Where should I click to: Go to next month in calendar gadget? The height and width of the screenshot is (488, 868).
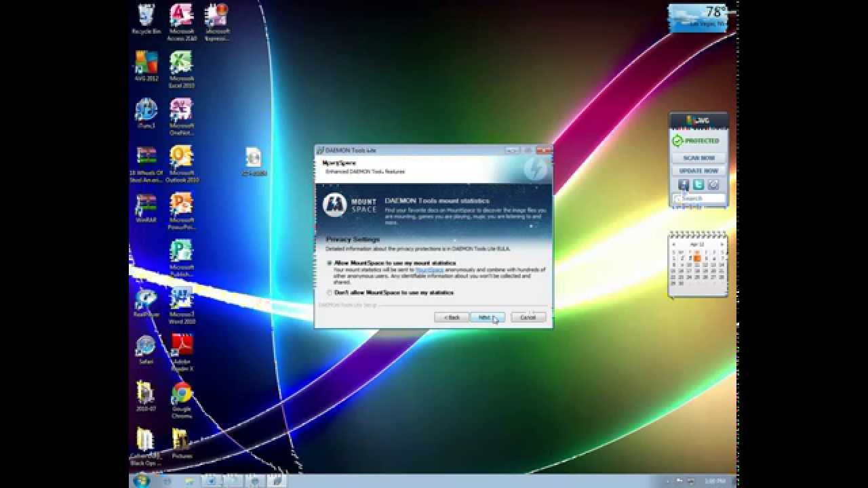click(x=723, y=244)
